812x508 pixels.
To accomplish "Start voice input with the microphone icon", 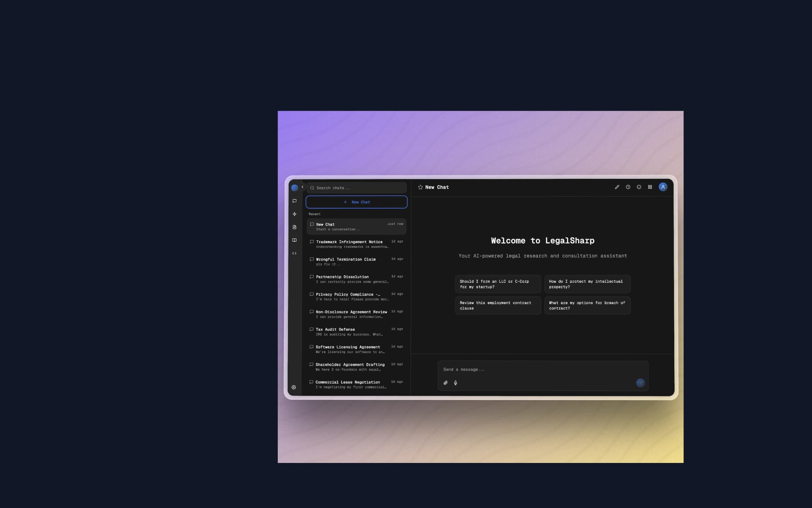I will point(456,383).
